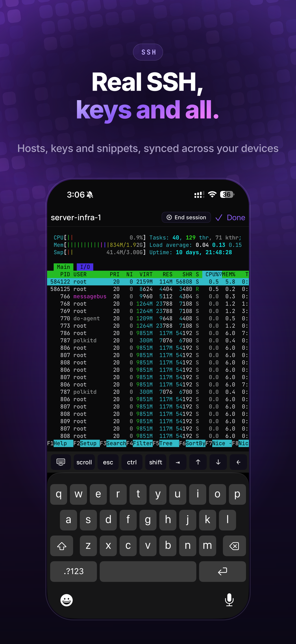The width and height of the screenshot is (296, 644).
Task: Select process row 586125 root
Action: tap(148, 289)
